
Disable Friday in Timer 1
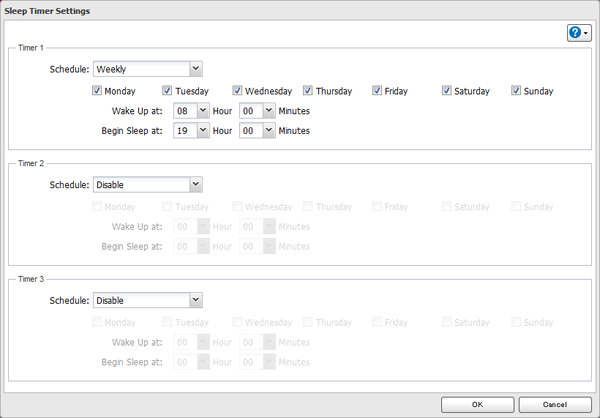pos(378,91)
